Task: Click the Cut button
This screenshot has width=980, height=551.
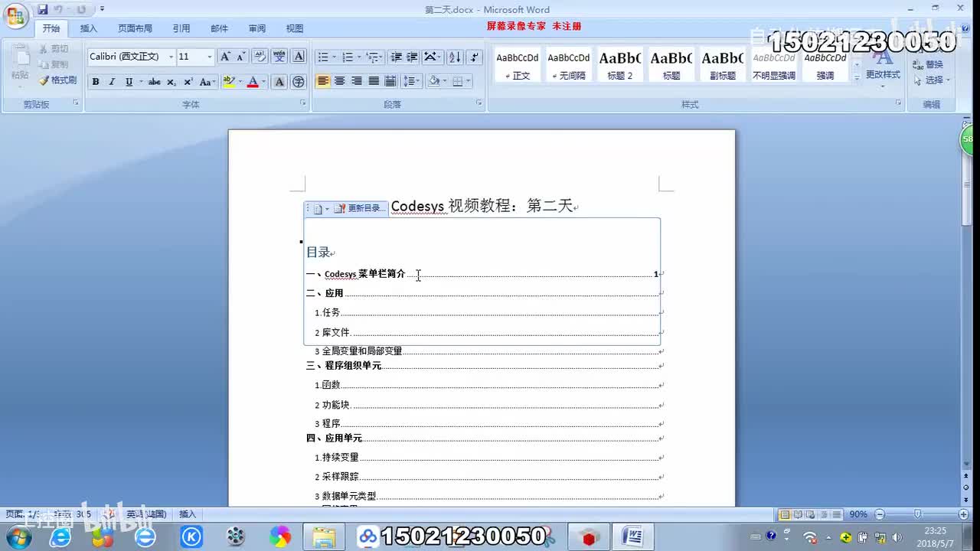Action: tap(54, 49)
